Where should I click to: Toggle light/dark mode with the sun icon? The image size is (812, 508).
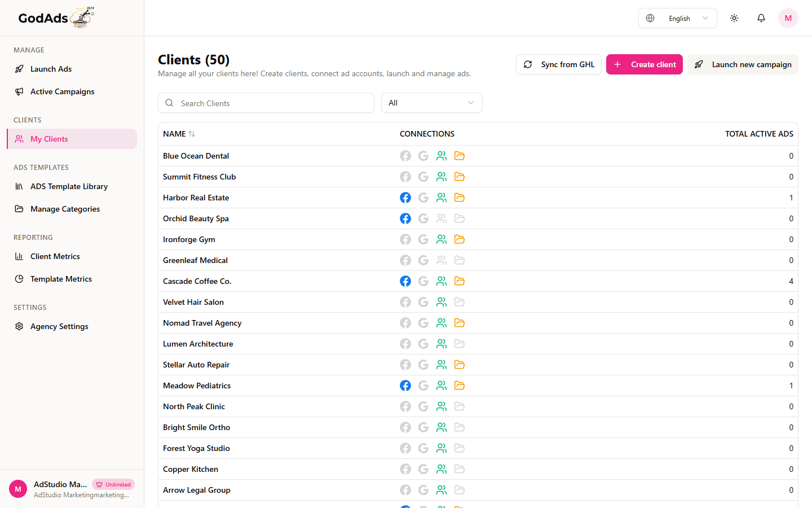(734, 17)
